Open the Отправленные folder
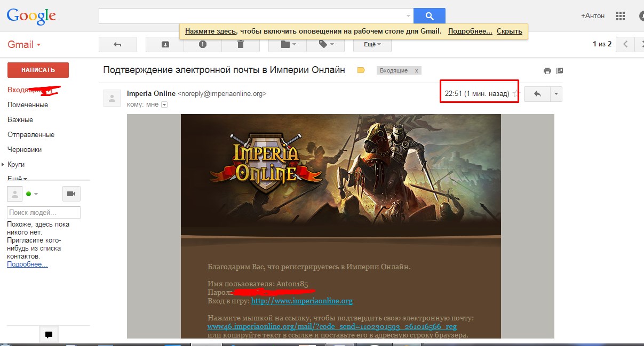This screenshot has width=644, height=346. pyautogui.click(x=31, y=134)
